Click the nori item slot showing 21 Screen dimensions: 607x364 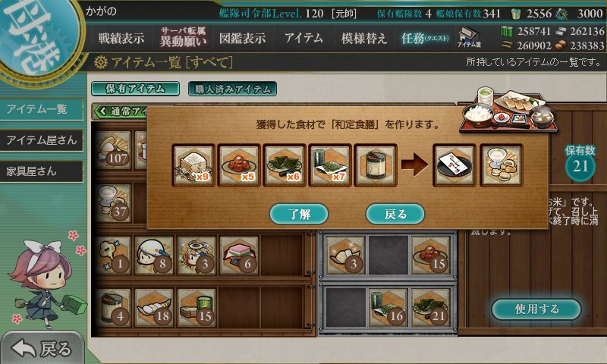click(430, 308)
